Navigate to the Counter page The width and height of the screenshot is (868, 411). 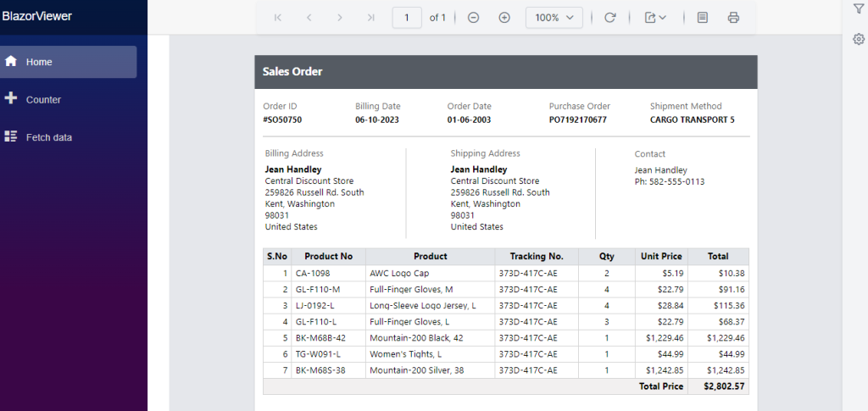tap(43, 99)
